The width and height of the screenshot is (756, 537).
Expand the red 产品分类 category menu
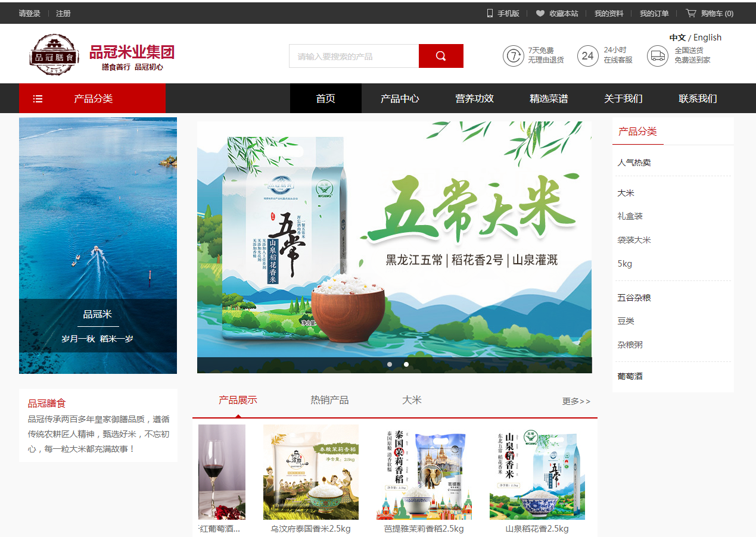pos(92,98)
